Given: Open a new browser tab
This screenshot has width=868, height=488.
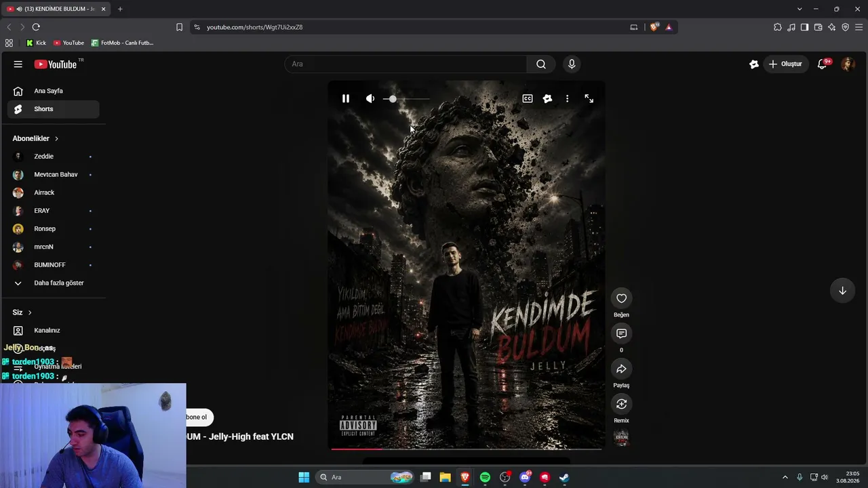Looking at the screenshot, I should click(120, 9).
